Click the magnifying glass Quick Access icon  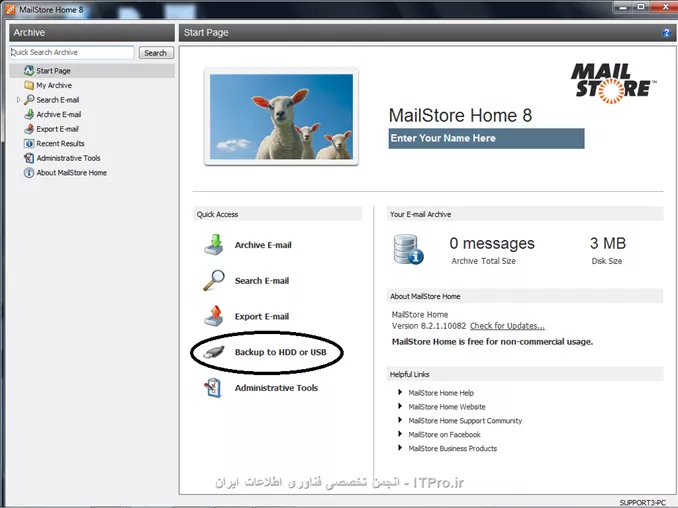pyautogui.click(x=214, y=281)
